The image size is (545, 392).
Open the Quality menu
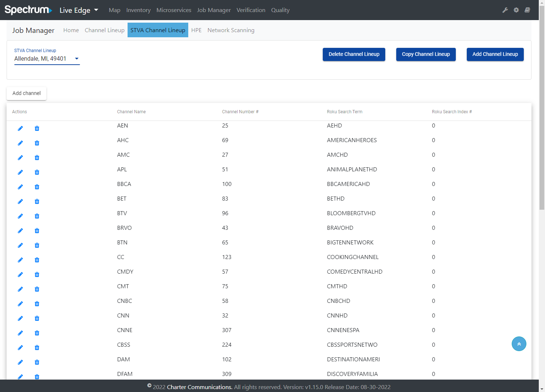280,10
